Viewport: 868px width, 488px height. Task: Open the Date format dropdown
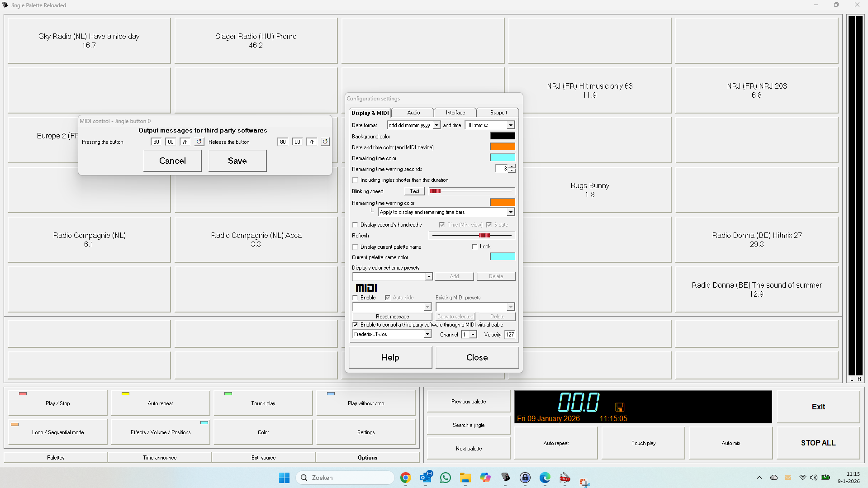point(436,125)
